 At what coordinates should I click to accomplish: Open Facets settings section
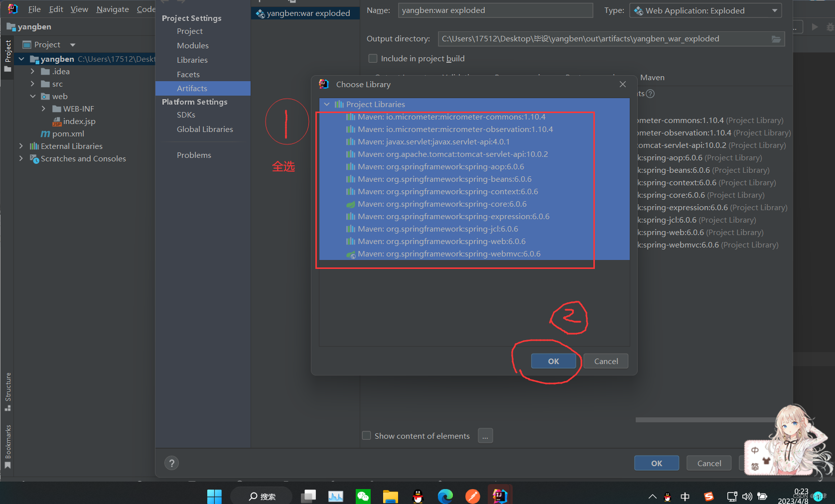tap(188, 74)
